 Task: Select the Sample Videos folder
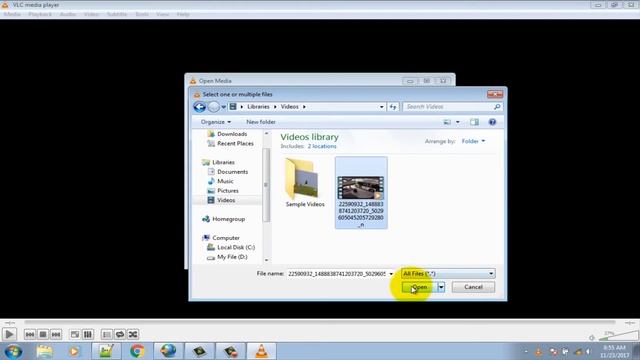[305, 183]
